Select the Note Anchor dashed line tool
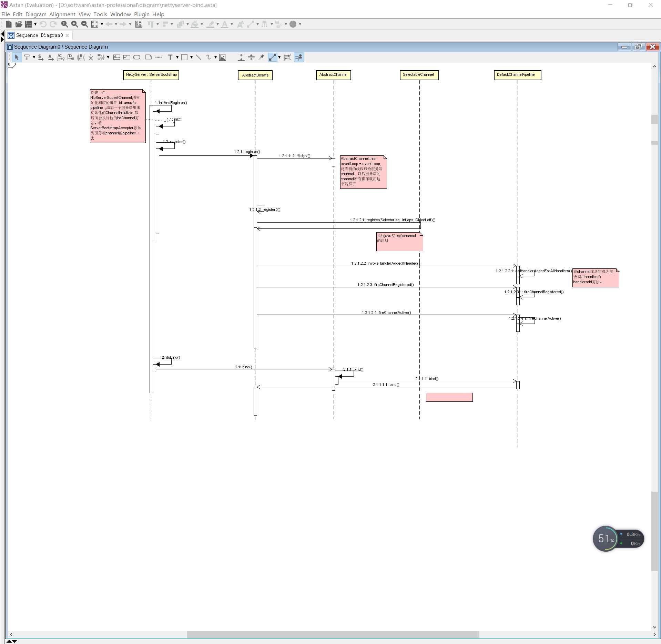This screenshot has height=644, width=661. tap(159, 57)
